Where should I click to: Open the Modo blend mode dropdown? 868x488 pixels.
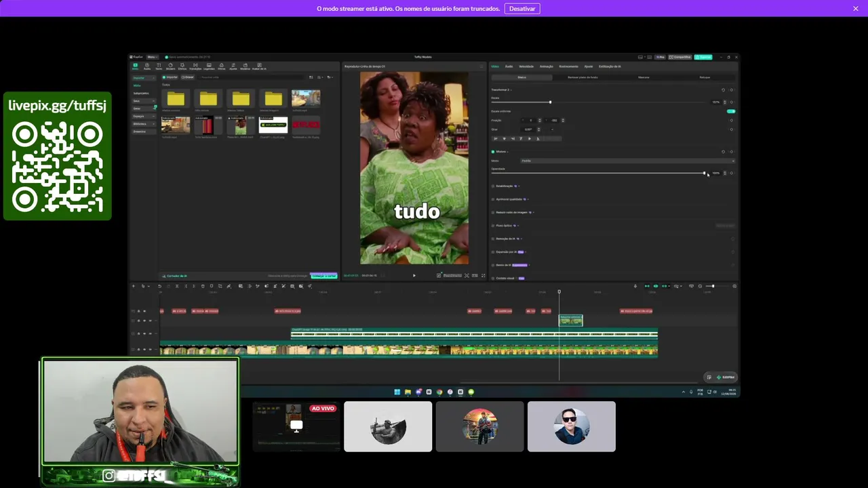point(627,161)
